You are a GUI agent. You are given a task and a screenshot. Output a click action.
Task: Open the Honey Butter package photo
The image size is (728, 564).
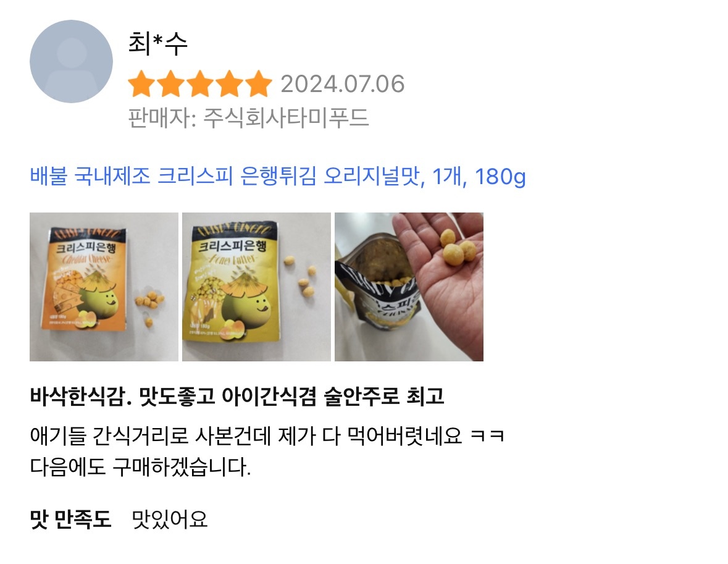click(x=256, y=287)
